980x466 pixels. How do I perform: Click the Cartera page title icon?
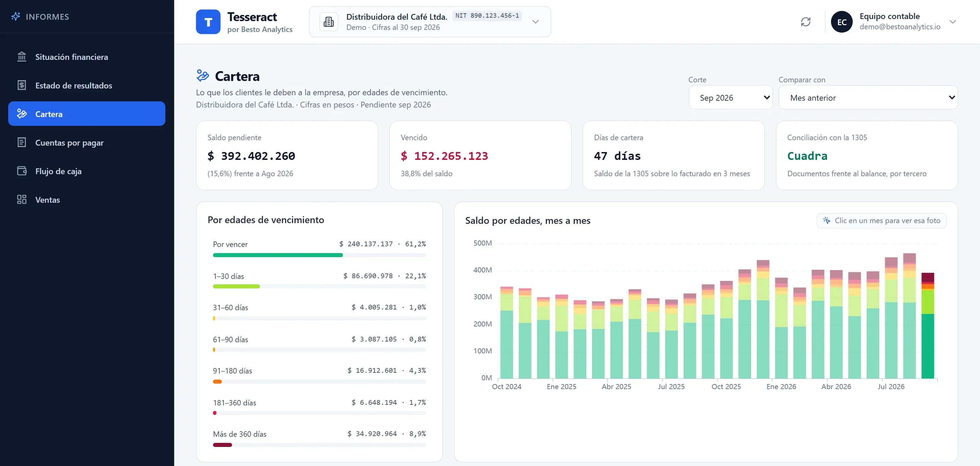pyautogui.click(x=202, y=76)
